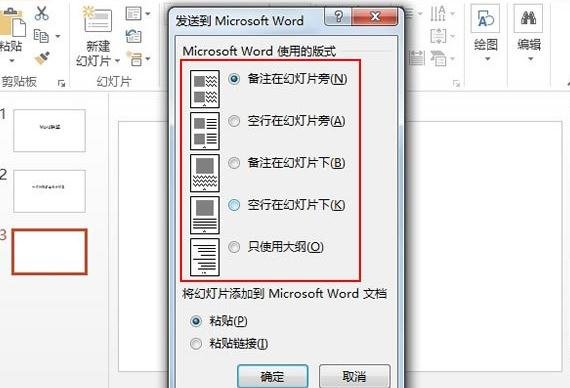570x388 pixels.
Task: Open clipboard group dialog launcher
Action: (x=61, y=84)
